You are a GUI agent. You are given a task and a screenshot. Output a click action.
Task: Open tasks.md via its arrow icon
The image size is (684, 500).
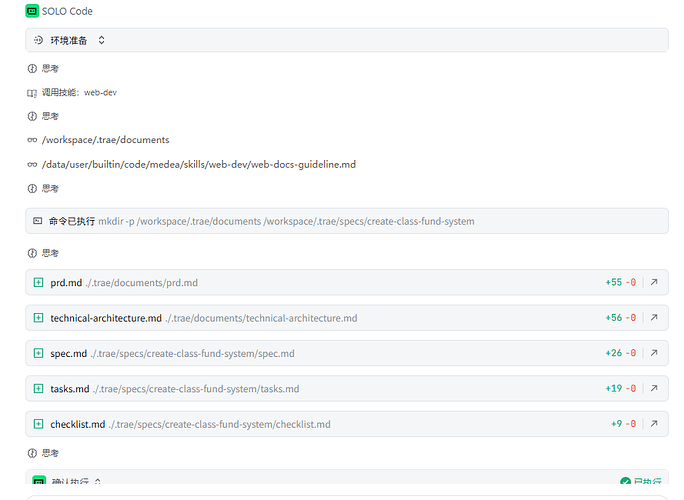[x=654, y=388]
